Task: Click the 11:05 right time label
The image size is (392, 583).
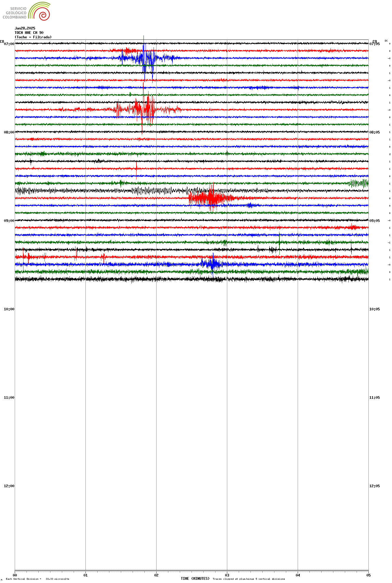Action: pos(374,398)
